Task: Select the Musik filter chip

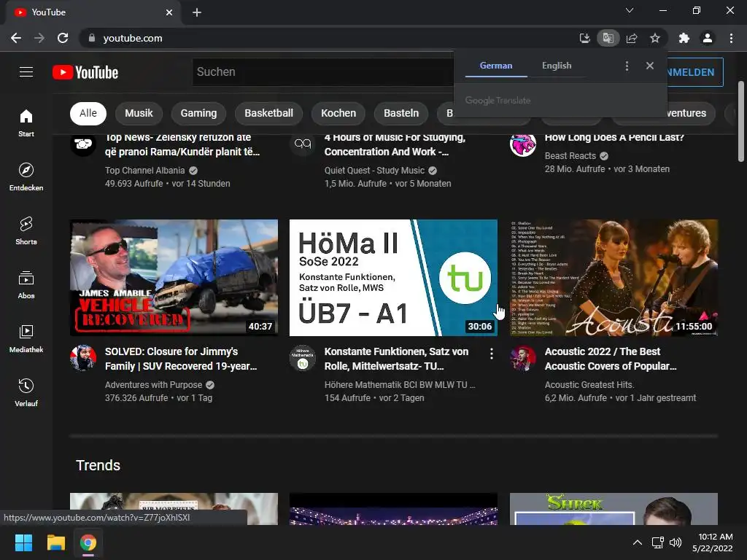Action: tap(139, 113)
